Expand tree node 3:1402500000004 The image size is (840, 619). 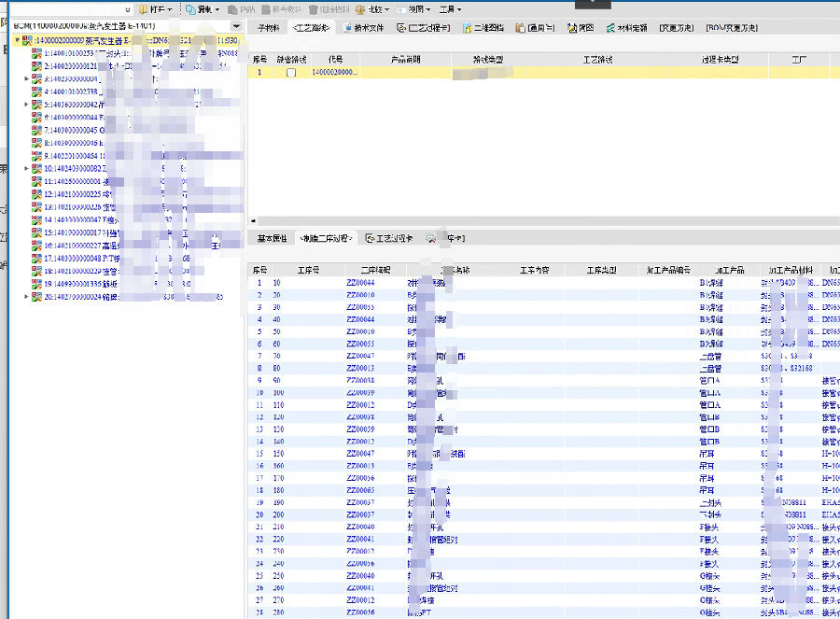tap(26, 79)
